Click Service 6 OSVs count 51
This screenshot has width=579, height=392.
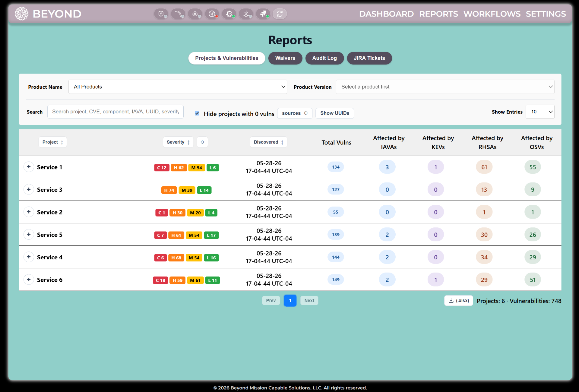click(533, 280)
